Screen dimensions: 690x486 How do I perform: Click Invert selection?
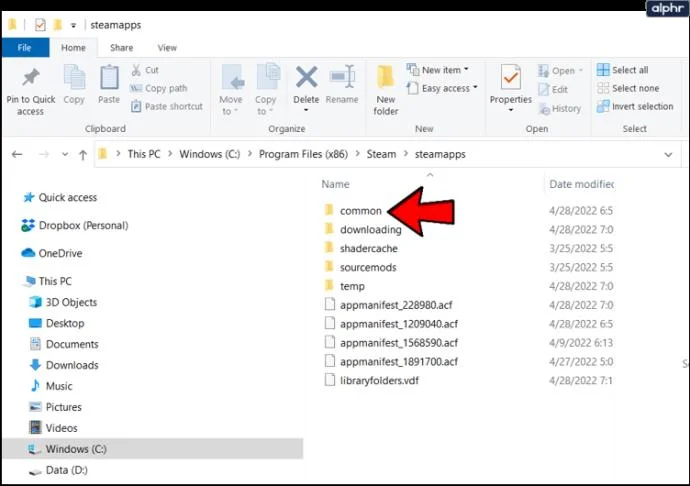(635, 106)
